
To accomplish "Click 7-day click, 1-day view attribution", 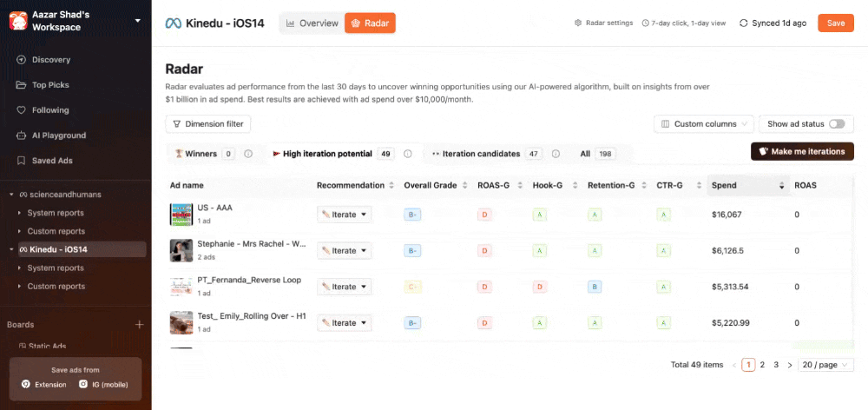I will [x=684, y=23].
